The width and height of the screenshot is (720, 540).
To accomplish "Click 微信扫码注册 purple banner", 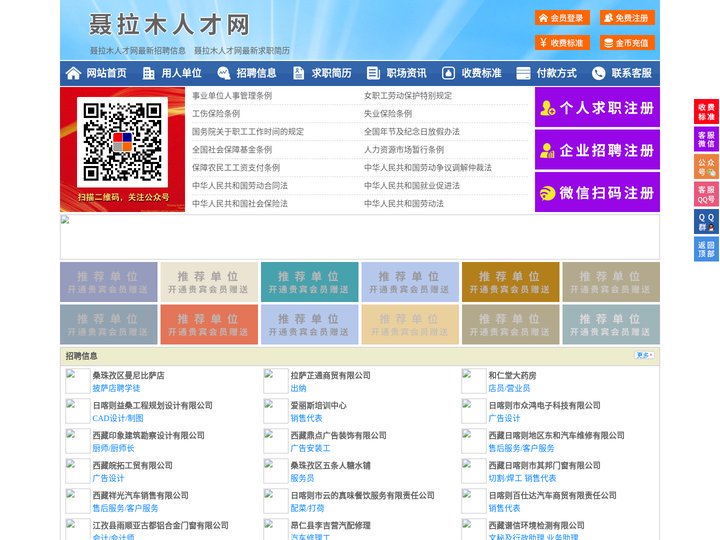I will tap(597, 192).
